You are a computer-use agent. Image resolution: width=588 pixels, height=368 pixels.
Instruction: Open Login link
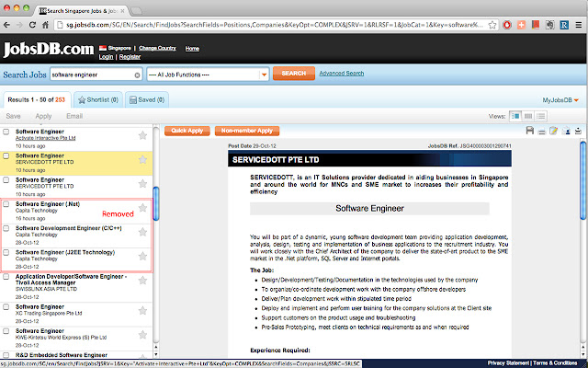[106, 57]
